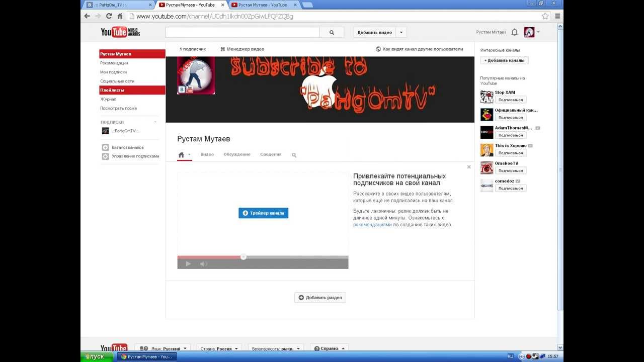
Task: Click the Добавить видео button
Action: coord(375,32)
